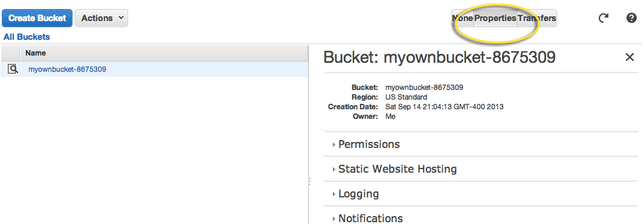Image resolution: width=644 pixels, height=224 pixels.
Task: Close the bucket properties panel
Action: pyautogui.click(x=630, y=57)
